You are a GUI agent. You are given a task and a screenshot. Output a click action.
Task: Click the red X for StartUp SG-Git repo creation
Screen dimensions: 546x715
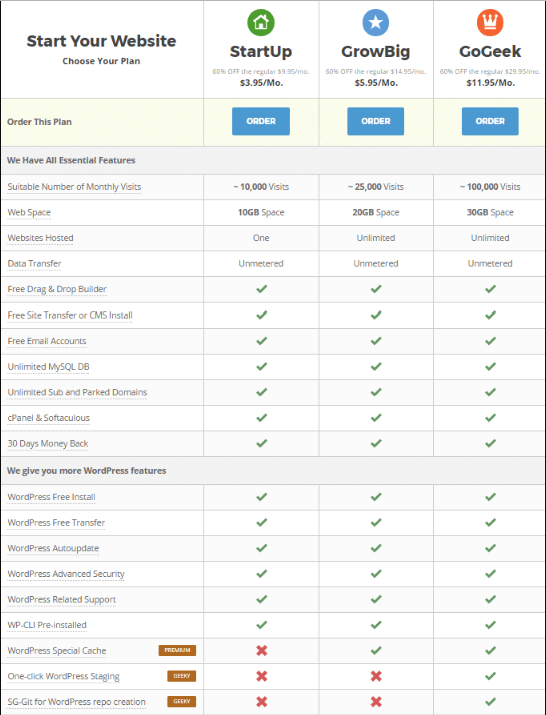tap(261, 701)
